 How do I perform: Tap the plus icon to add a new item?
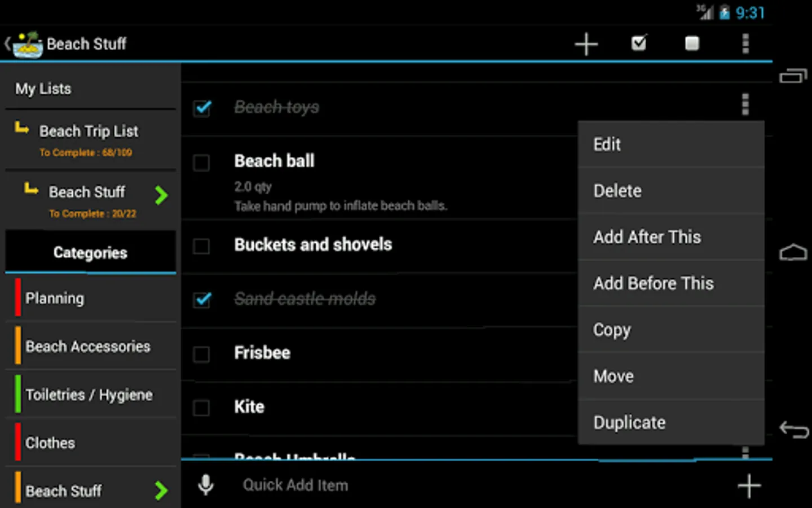(x=586, y=43)
